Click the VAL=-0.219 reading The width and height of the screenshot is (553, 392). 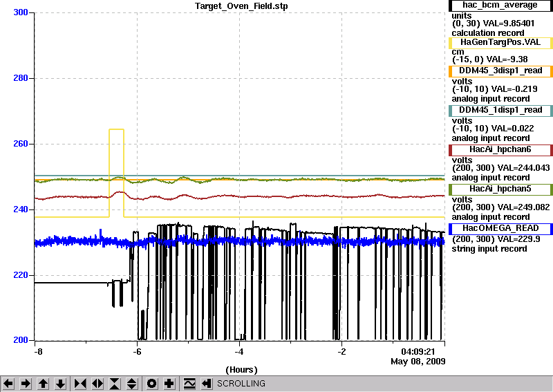pos(514,89)
